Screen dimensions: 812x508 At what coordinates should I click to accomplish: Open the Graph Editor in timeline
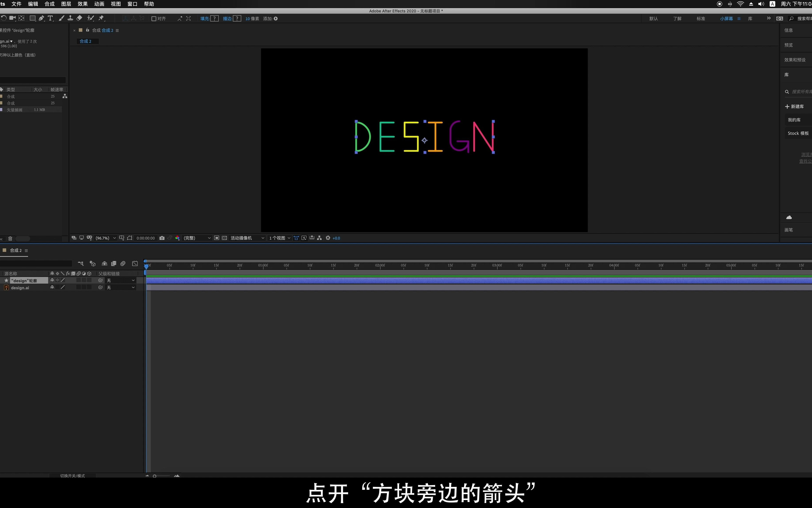(x=135, y=264)
